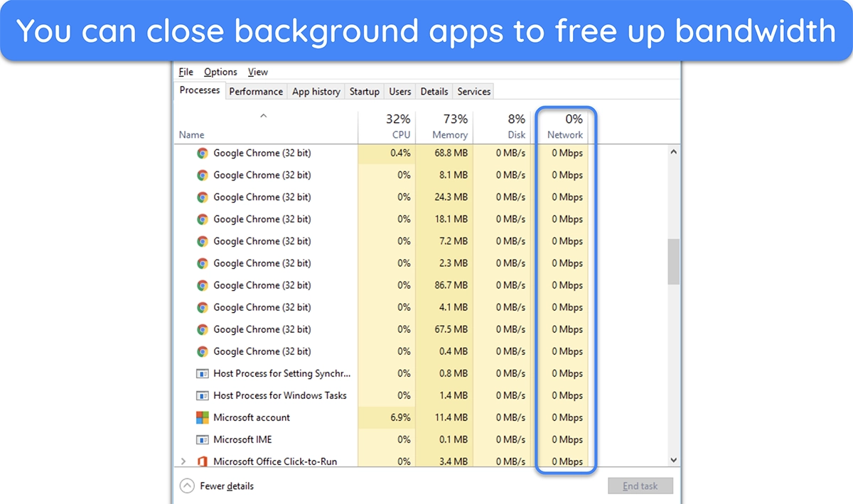Viewport: 853px width, 504px height.
Task: Click the vertical scrollbar thumb
Action: (x=673, y=262)
